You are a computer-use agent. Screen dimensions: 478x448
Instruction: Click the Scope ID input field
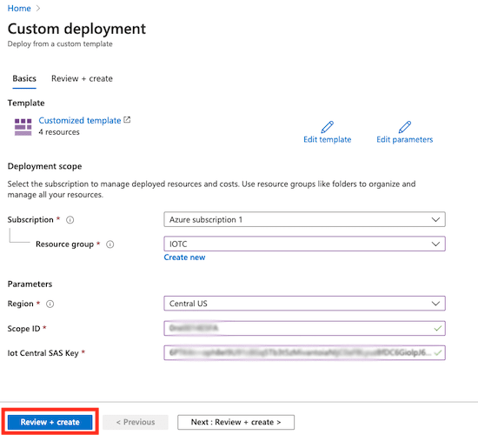pos(304,328)
